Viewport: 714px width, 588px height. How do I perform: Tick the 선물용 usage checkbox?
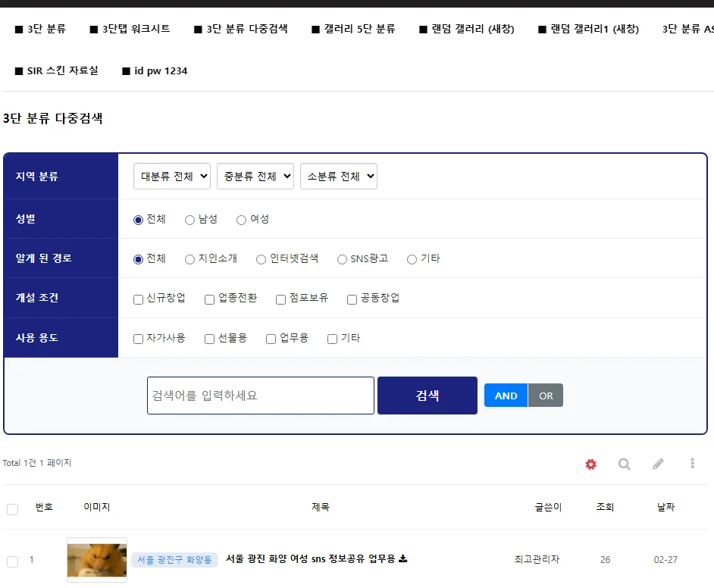[x=209, y=339]
